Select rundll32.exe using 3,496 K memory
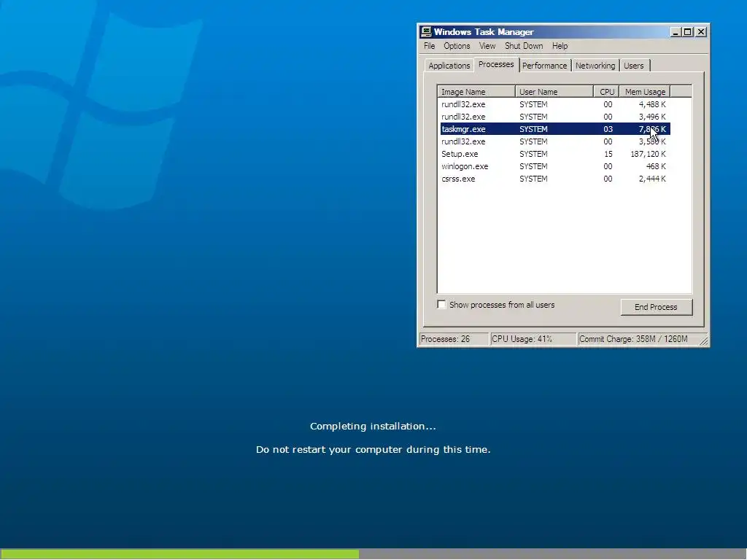The image size is (747, 560). 555,117
